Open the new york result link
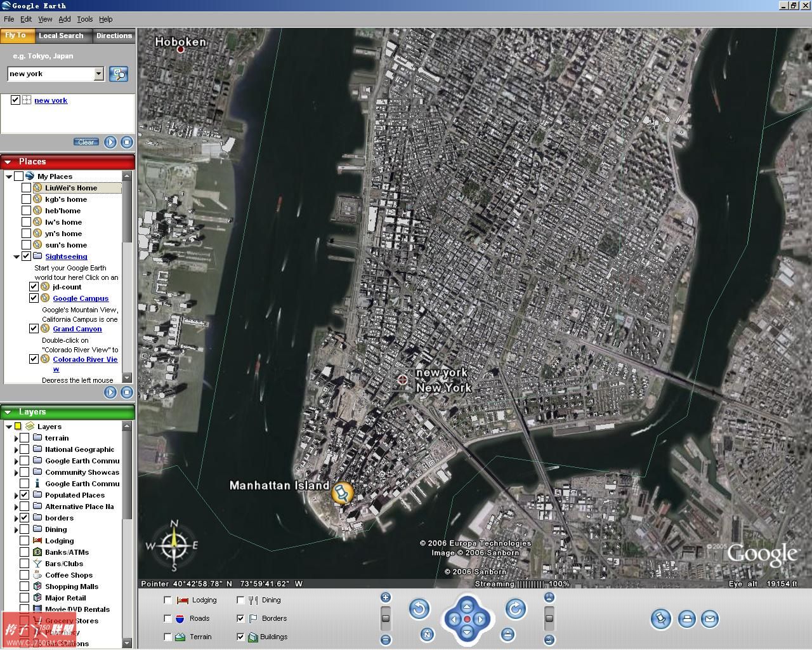The width and height of the screenshot is (812, 650). tap(51, 100)
